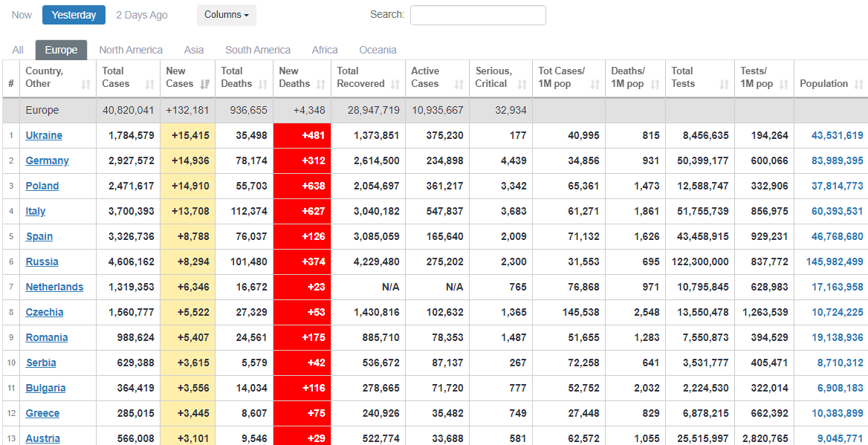Click the Germany link
The height and width of the screenshot is (445, 868).
point(47,160)
